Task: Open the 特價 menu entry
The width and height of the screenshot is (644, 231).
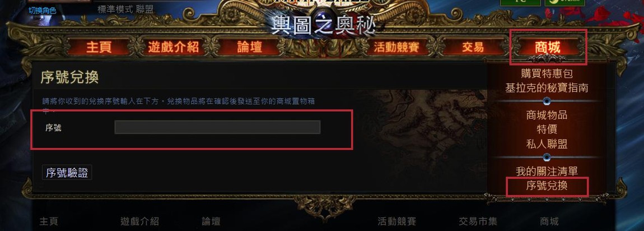Action: click(547, 130)
